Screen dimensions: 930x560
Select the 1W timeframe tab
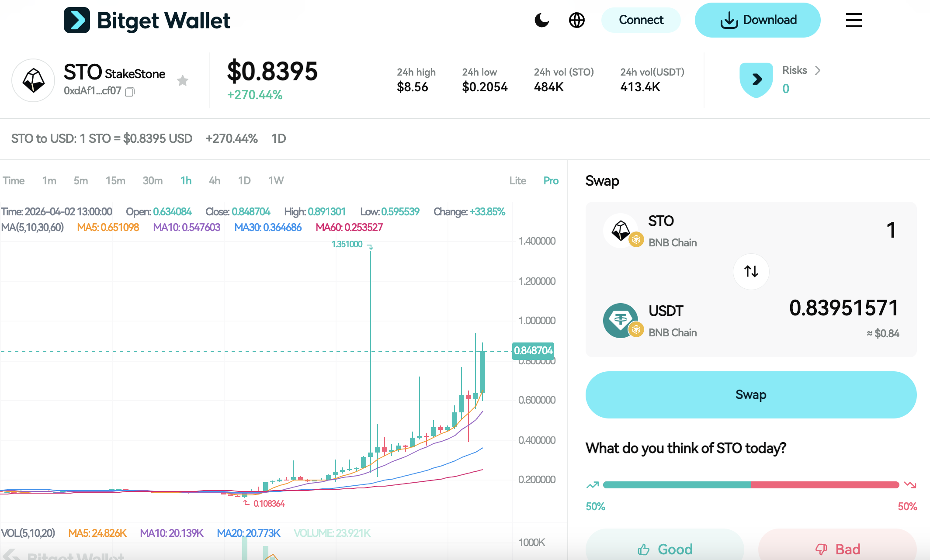276,180
